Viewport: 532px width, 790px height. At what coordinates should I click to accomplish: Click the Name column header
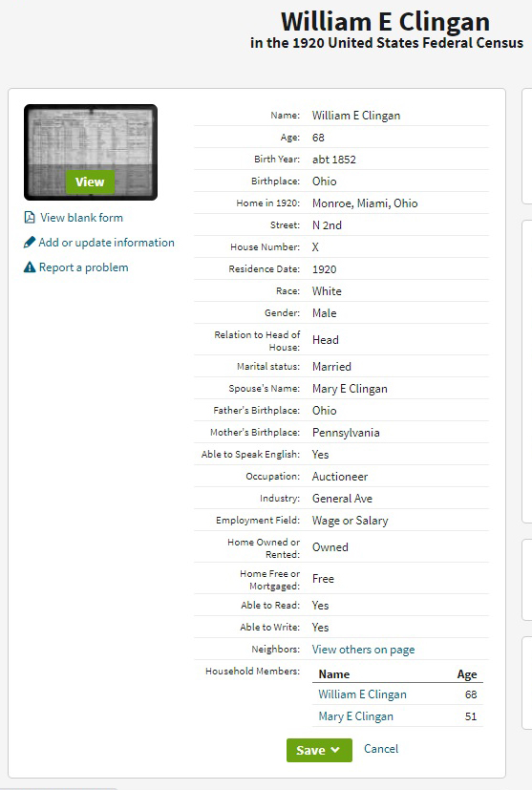coord(334,674)
